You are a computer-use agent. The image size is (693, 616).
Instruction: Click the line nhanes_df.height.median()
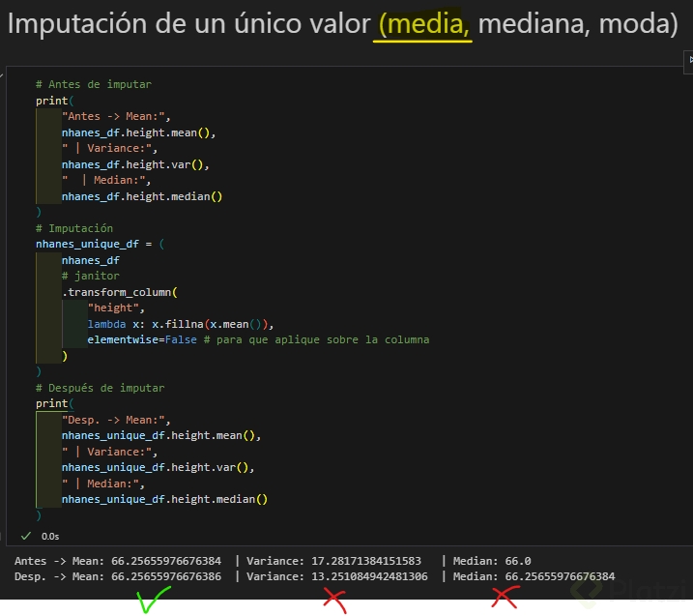coord(142,196)
